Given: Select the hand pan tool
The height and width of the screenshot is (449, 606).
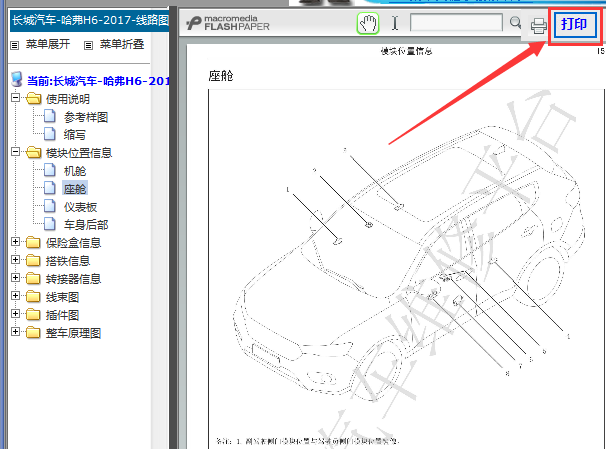Looking at the screenshot, I should coord(368,23).
